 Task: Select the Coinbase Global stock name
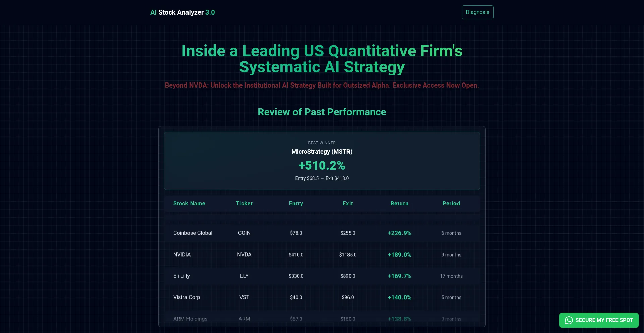(x=193, y=233)
